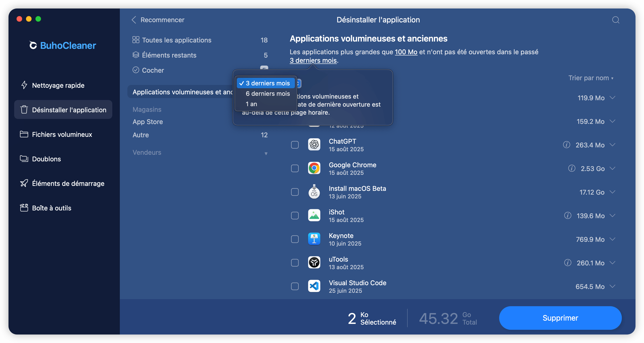Select Applications volumineuses et anciennes category
The image size is (644, 343).
pyautogui.click(x=180, y=92)
